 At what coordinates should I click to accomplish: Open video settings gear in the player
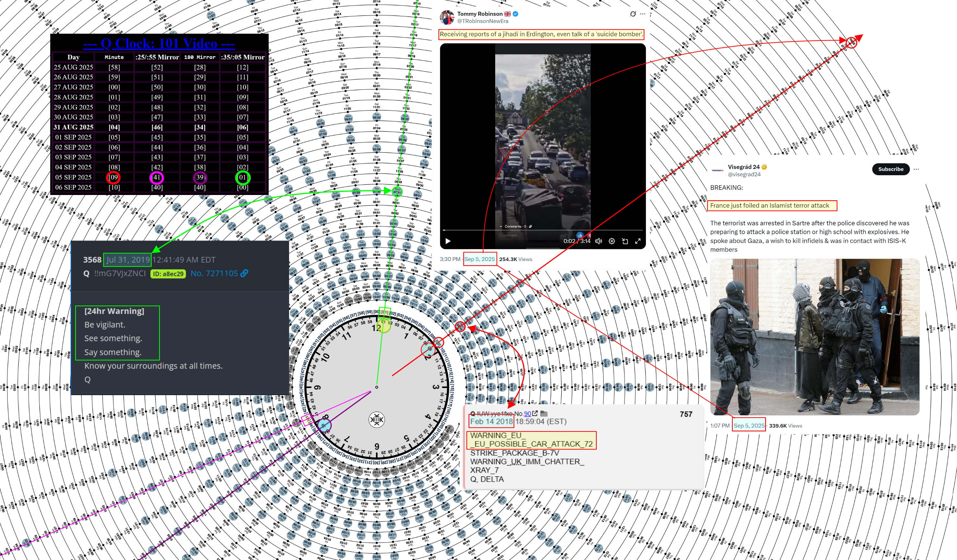(x=612, y=241)
